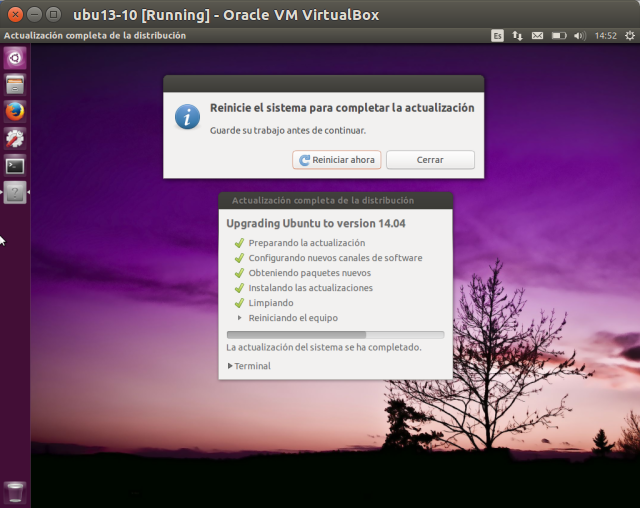Click the Cerrar button
The image size is (640, 508).
(430, 160)
